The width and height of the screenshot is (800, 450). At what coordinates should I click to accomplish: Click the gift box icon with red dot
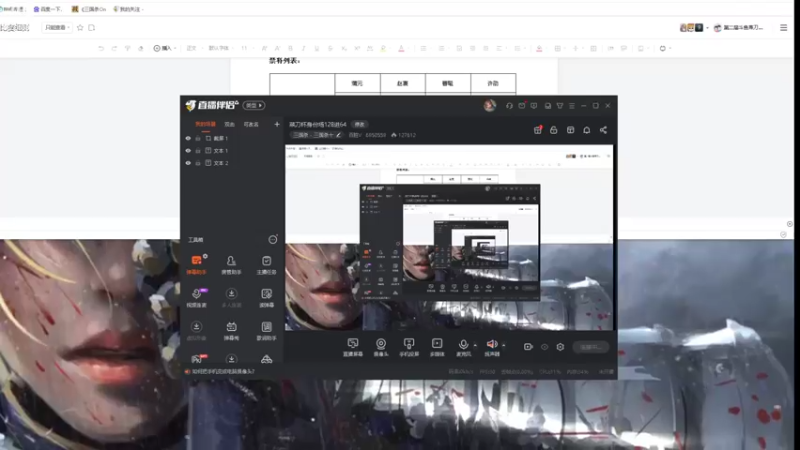tap(538, 130)
